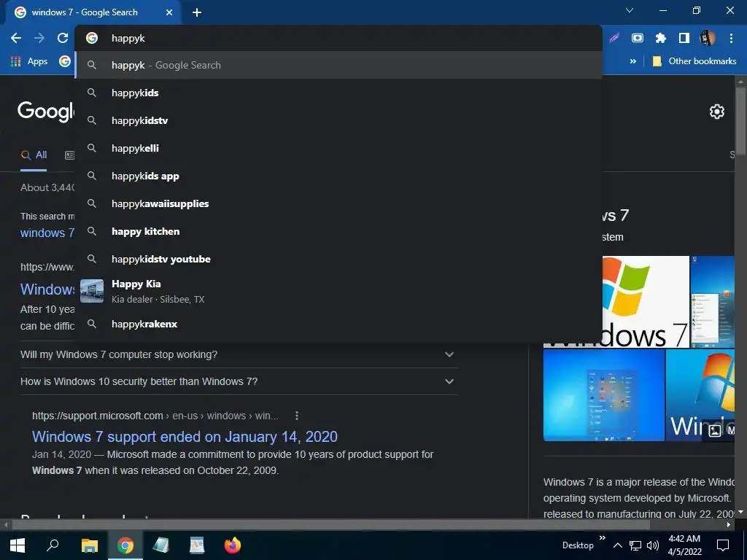Close the windows 7 Google Search tab
Viewport: 747px width, 560px height.
[169, 12]
